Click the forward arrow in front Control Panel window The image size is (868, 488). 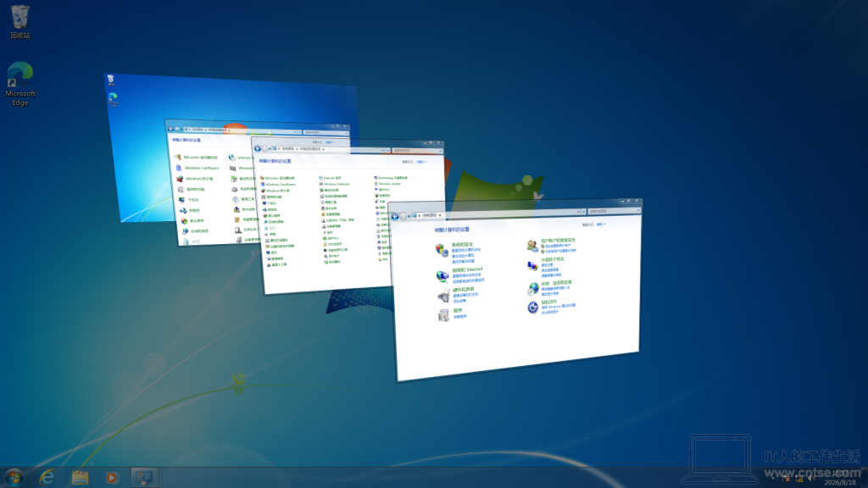(x=403, y=216)
